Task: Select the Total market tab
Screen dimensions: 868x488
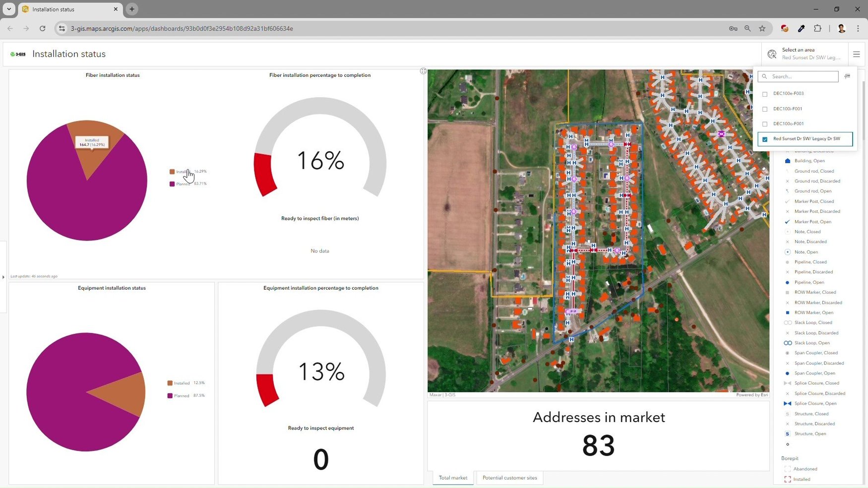Action: [452, 478]
